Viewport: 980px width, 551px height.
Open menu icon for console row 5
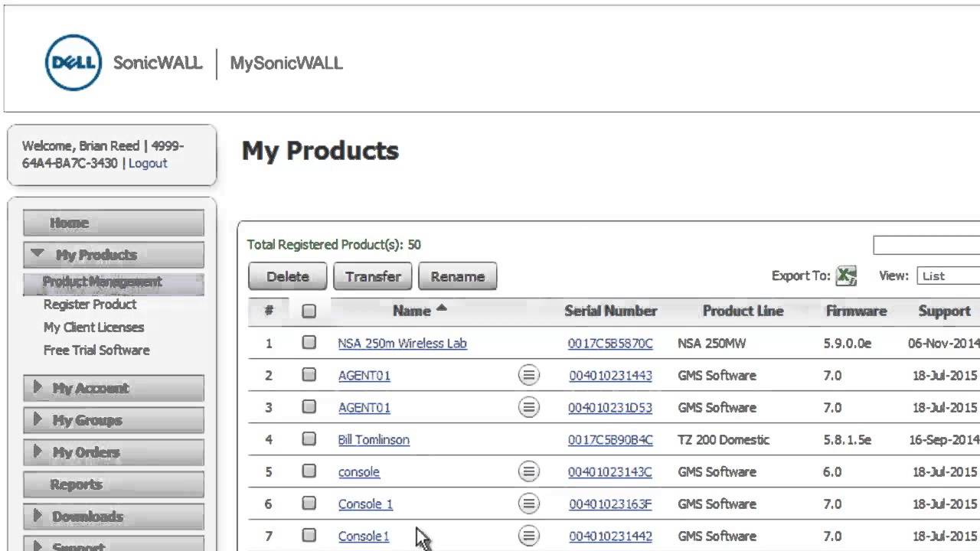pos(528,471)
